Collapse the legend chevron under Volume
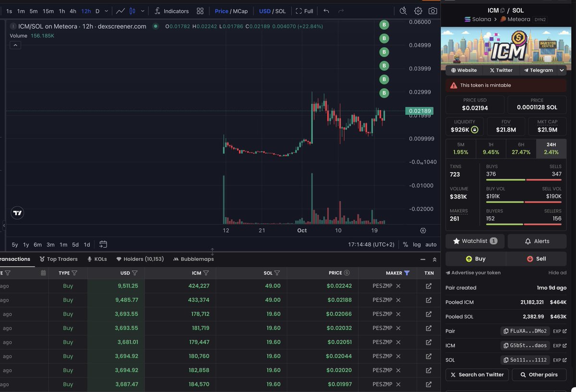576x392 pixels. [x=15, y=45]
